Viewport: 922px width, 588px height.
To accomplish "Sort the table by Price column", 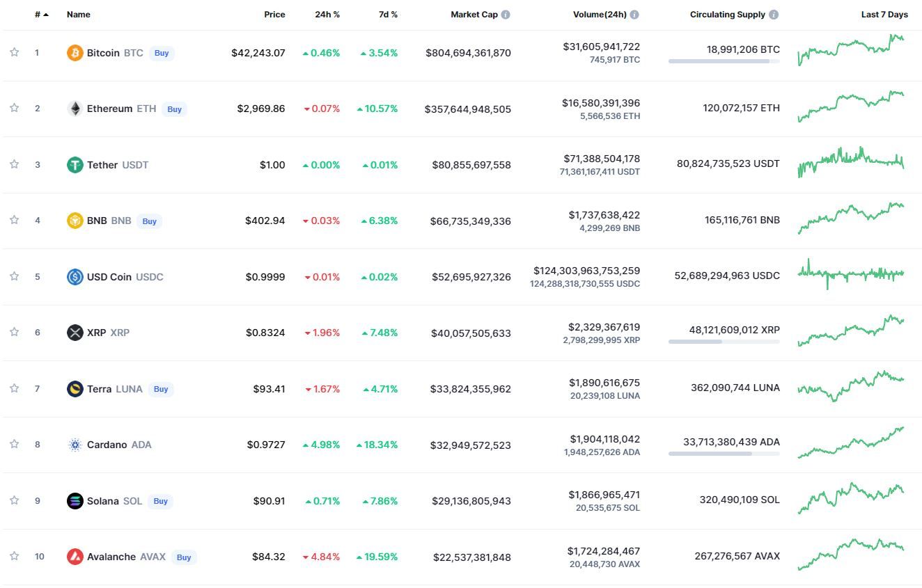I will (274, 15).
